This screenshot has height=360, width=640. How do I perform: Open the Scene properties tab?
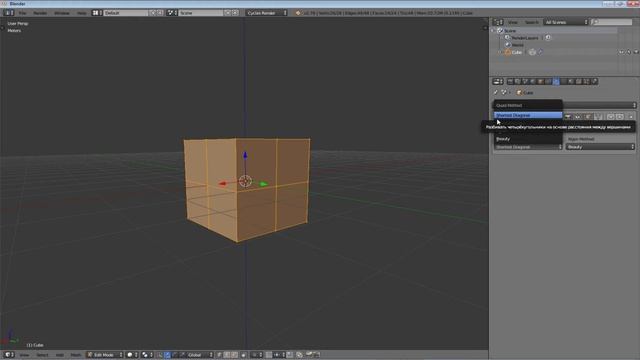pyautogui.click(x=525, y=82)
